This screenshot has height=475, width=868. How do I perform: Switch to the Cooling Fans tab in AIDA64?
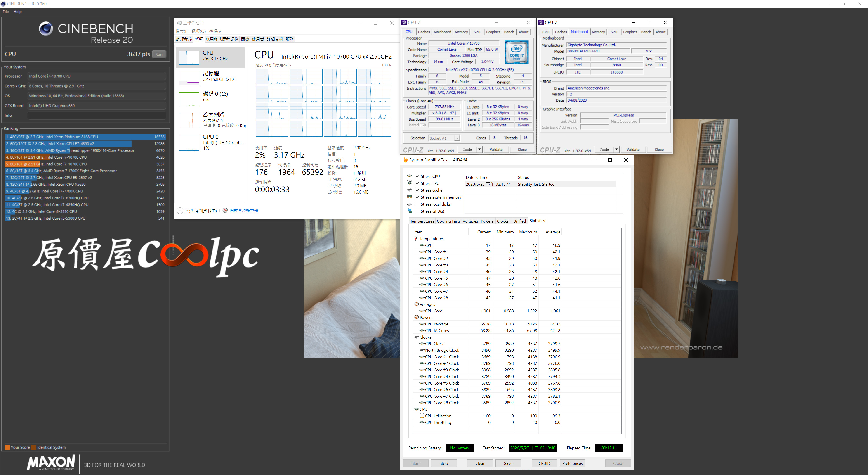(x=448, y=221)
